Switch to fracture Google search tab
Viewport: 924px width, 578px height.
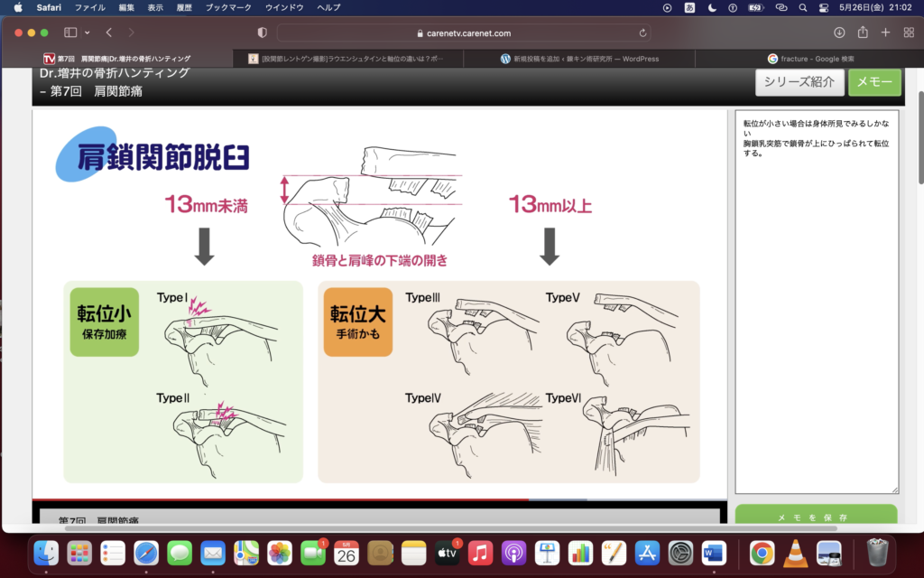pos(810,59)
